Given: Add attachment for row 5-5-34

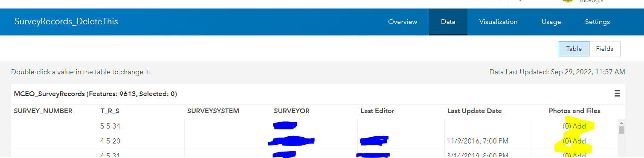Looking at the screenshot, I should [579, 126].
